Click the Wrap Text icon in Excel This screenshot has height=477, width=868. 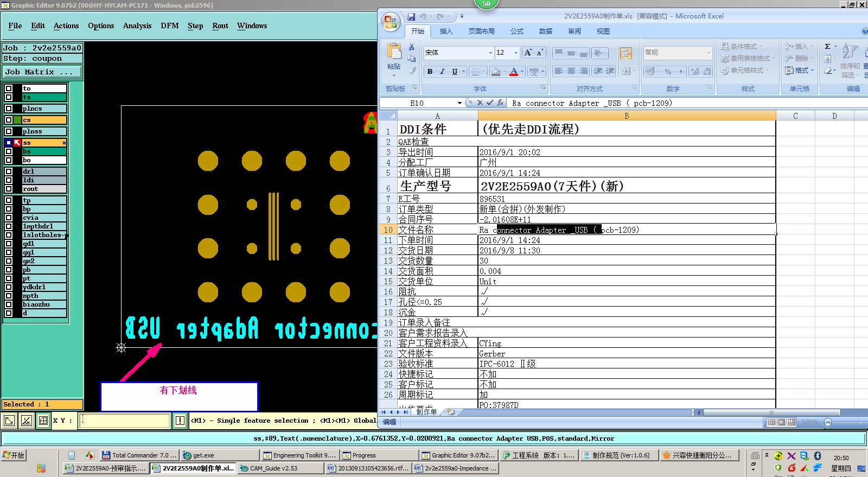point(626,53)
